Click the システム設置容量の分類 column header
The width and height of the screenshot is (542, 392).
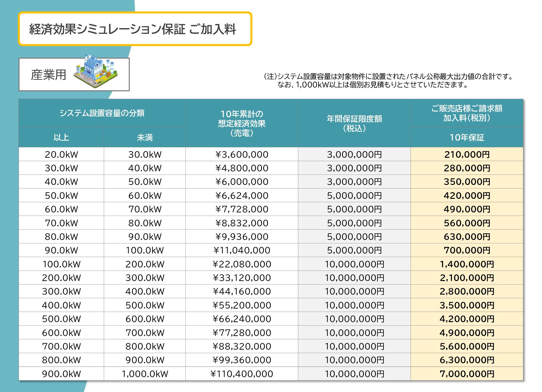point(102,113)
